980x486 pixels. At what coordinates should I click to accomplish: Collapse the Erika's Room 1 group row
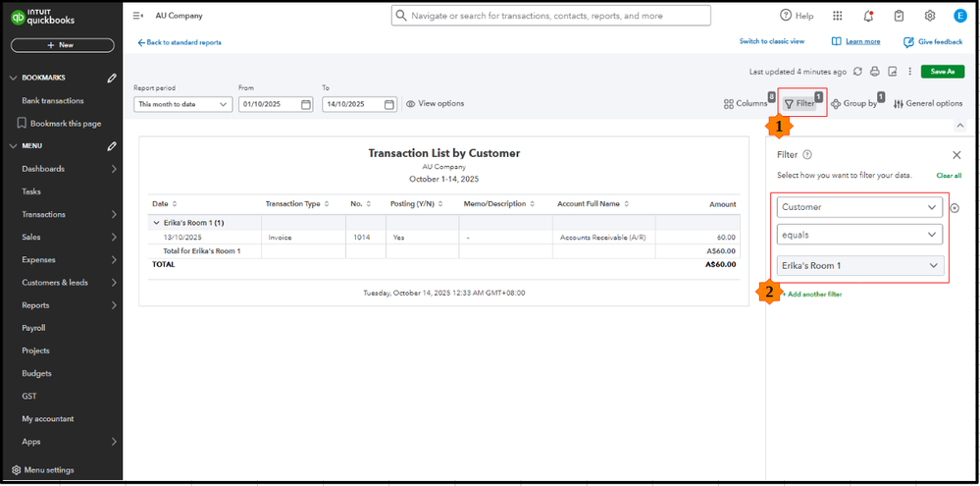(156, 223)
